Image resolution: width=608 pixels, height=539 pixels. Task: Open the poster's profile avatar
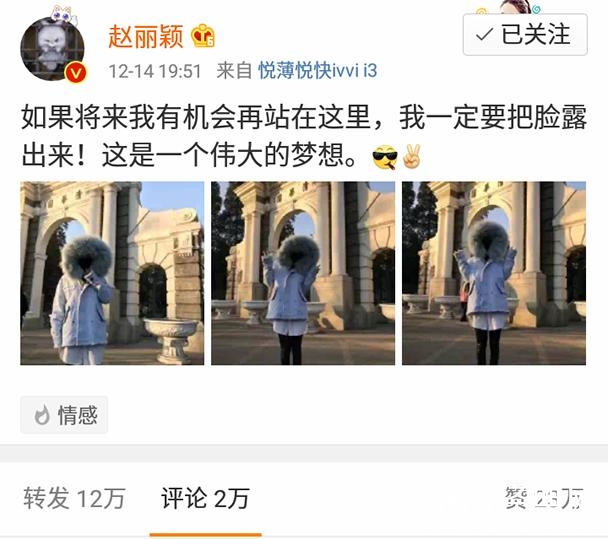[52, 48]
